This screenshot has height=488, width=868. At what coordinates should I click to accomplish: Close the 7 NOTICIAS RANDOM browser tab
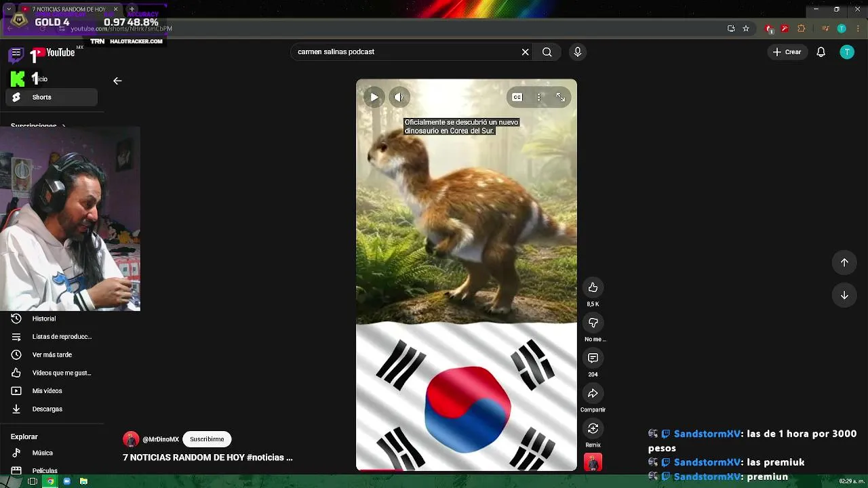click(x=116, y=9)
